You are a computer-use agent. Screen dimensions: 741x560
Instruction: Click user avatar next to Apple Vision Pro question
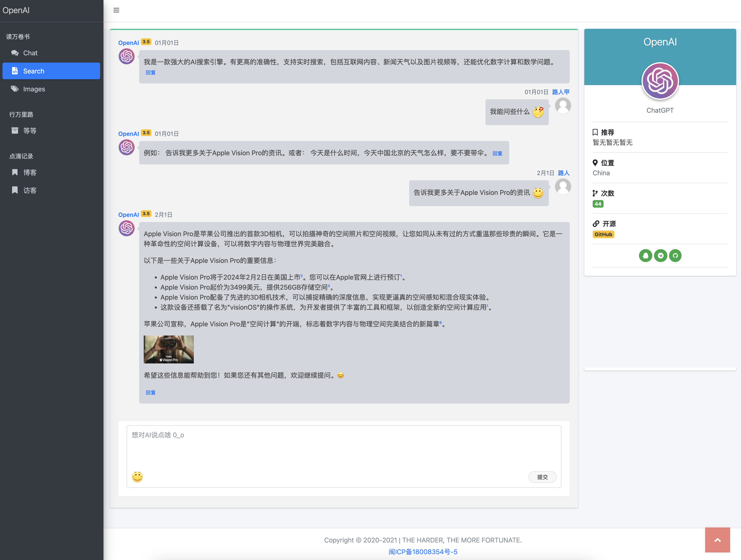pos(563,187)
